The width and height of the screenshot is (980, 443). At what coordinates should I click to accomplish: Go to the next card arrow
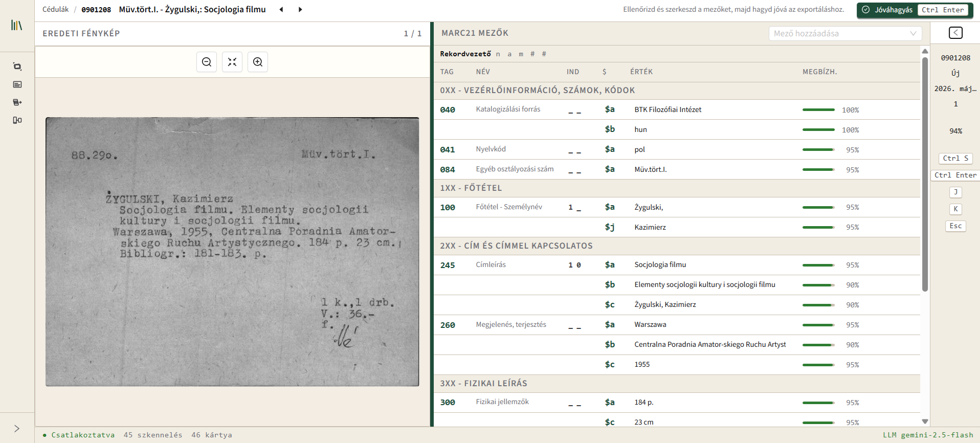[x=300, y=10]
